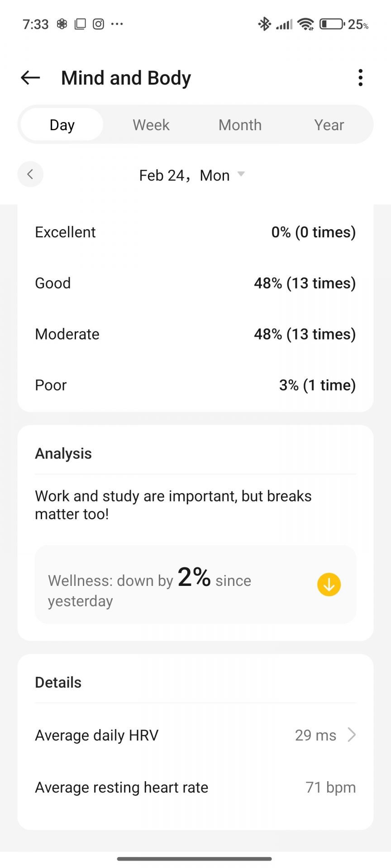391x868 pixels.
Task: Tap the Feb 24, Mon date label
Action: click(184, 175)
